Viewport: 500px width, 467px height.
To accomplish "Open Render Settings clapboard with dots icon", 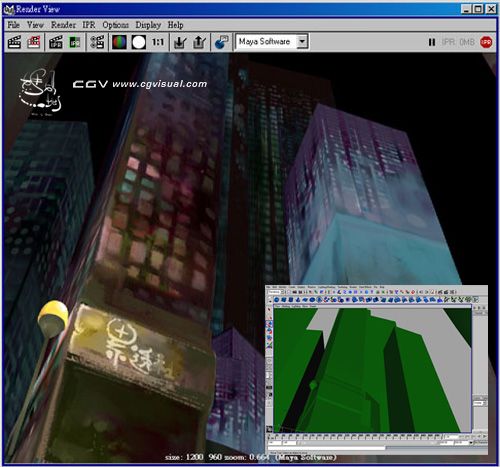I will (97, 42).
